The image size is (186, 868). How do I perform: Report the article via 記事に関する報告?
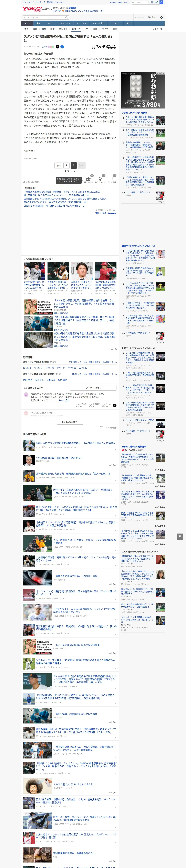coord(32,182)
